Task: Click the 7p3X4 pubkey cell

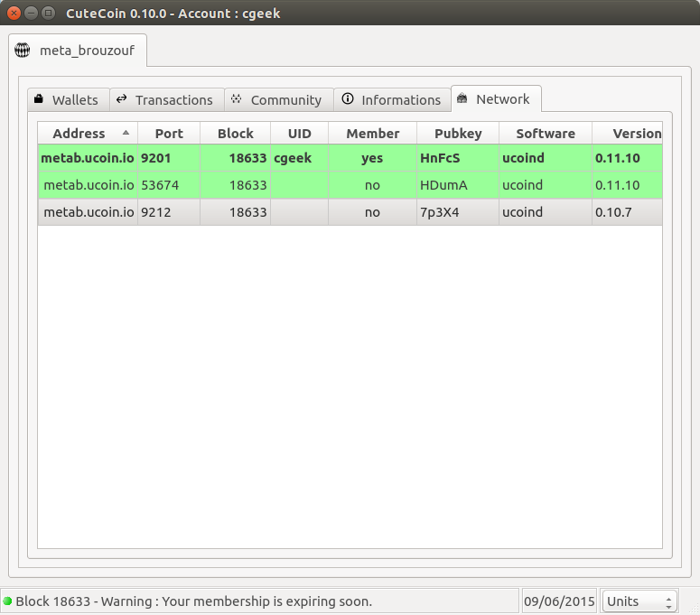Action: coord(458,212)
